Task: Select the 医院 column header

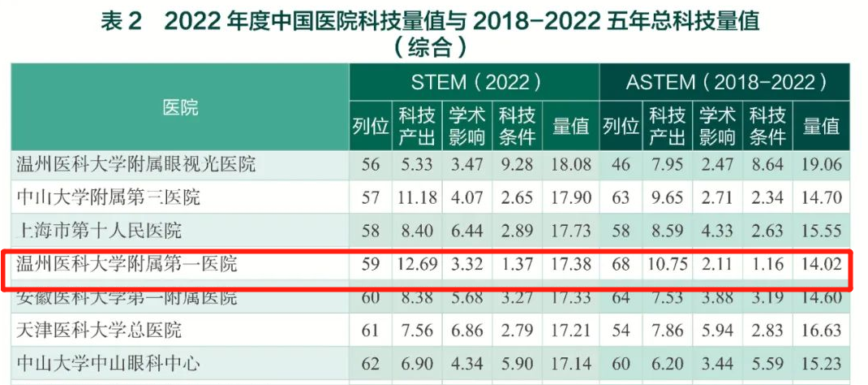Action: (179, 107)
